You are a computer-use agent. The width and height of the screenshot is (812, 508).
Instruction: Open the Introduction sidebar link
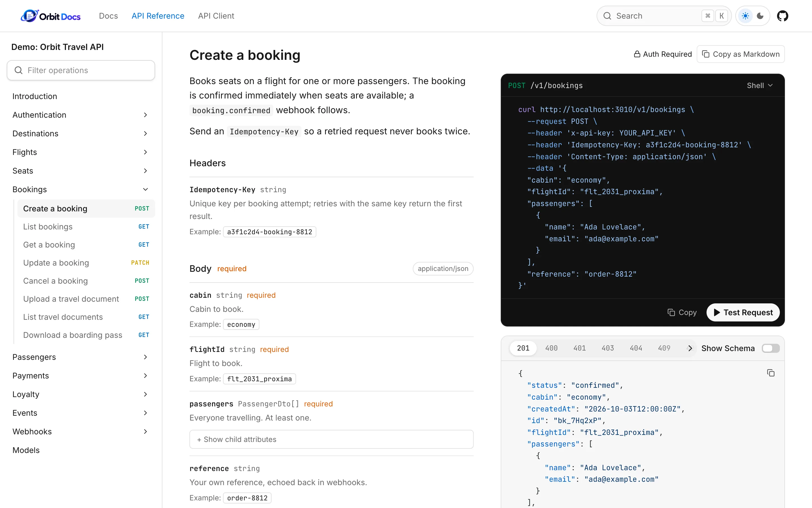tap(81, 97)
